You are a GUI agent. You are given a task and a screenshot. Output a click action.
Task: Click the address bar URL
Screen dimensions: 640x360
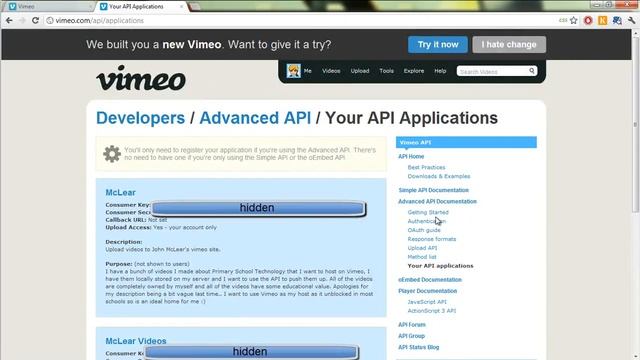pos(100,20)
